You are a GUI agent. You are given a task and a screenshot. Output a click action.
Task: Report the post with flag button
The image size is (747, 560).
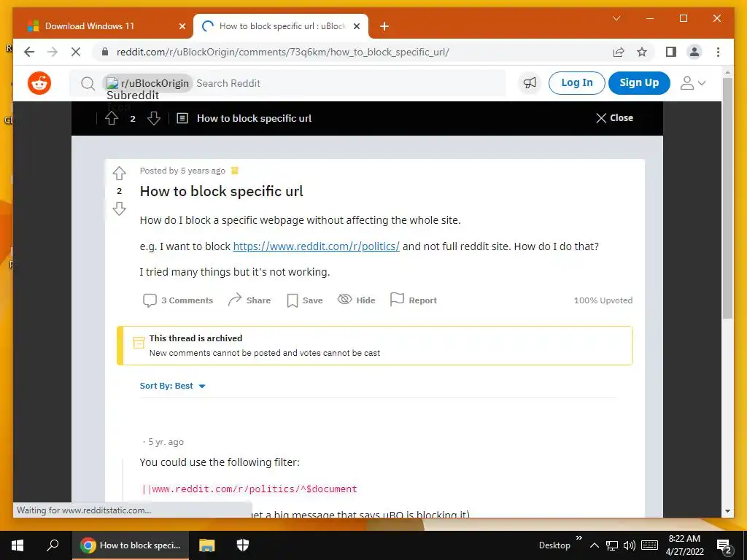pos(414,300)
